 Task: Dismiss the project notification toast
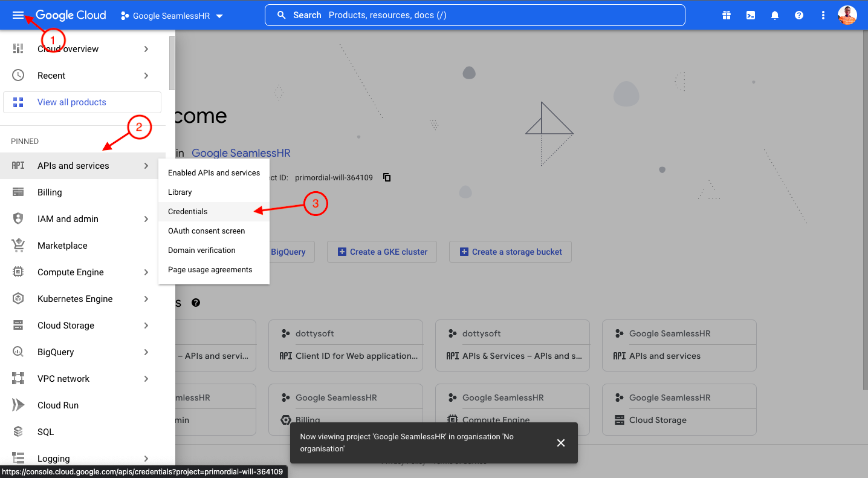pyautogui.click(x=561, y=443)
